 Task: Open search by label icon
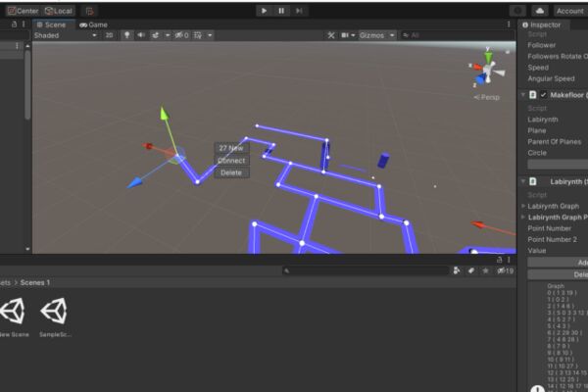point(471,270)
